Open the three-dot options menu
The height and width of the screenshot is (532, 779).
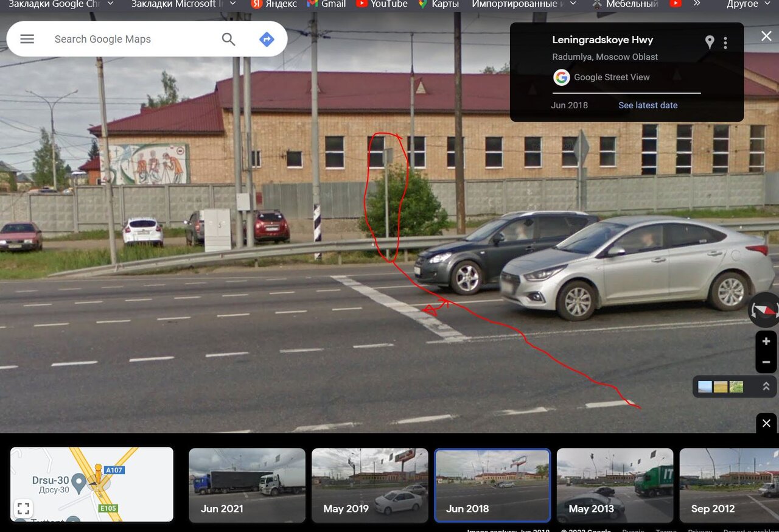point(725,43)
